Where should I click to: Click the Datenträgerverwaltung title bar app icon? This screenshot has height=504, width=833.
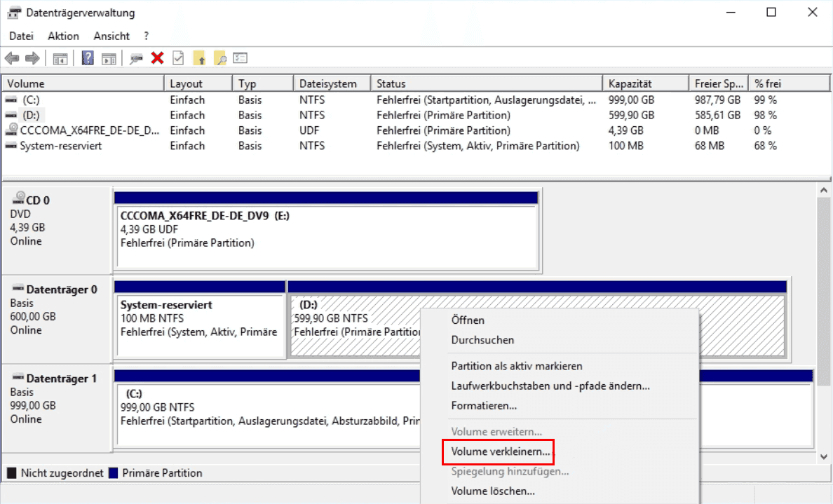pos(14,13)
